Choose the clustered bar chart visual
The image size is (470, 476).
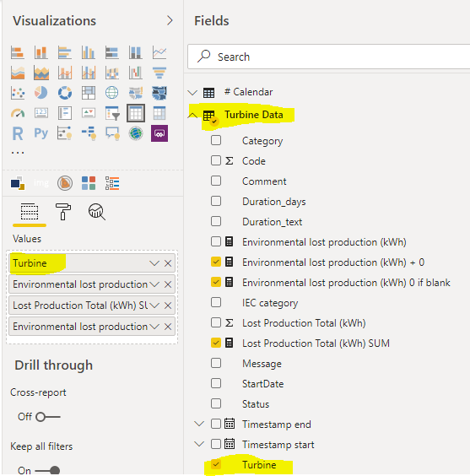65,52
